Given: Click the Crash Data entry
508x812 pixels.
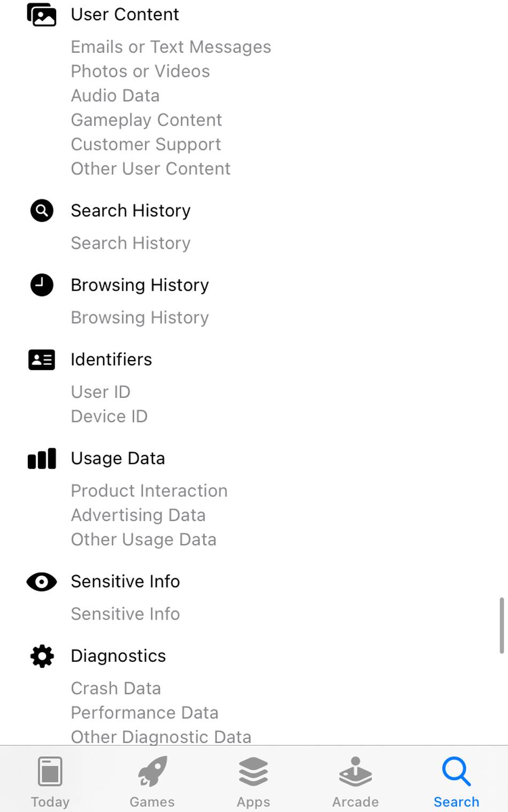Looking at the screenshot, I should pyautogui.click(x=116, y=688).
